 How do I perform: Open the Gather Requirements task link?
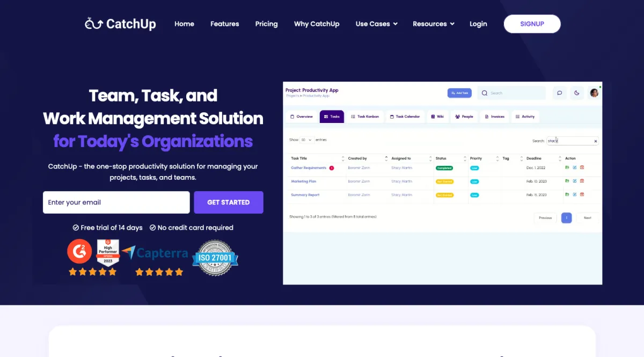(309, 168)
